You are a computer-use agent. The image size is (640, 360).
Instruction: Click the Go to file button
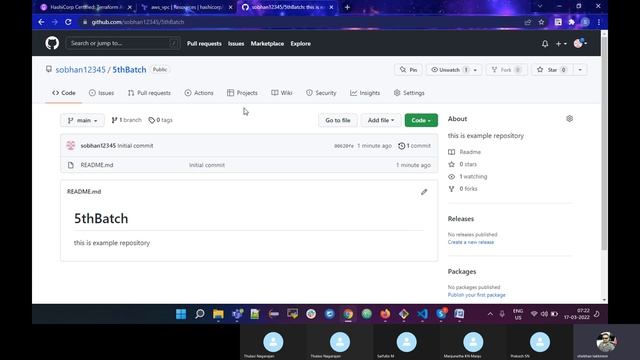pyautogui.click(x=338, y=120)
